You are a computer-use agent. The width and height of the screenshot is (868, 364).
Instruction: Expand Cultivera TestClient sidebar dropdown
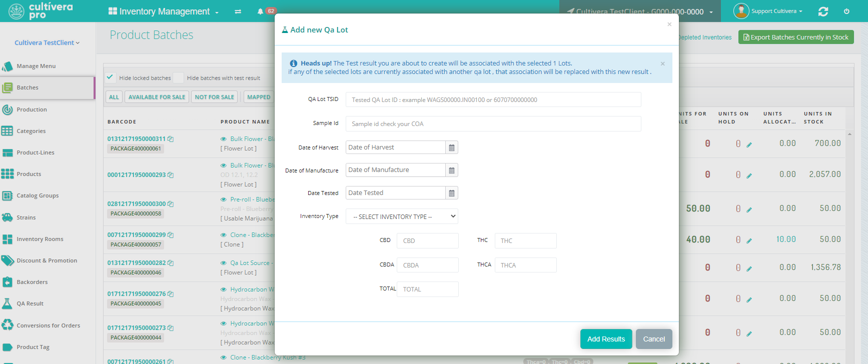pos(47,43)
